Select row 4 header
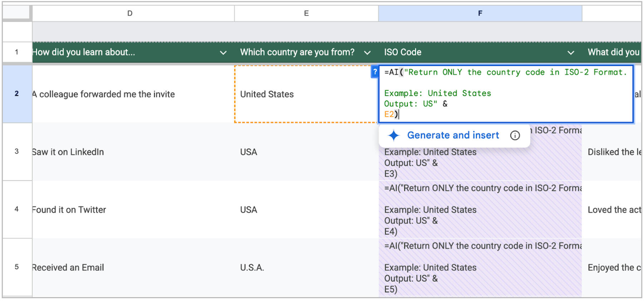 coord(17,209)
